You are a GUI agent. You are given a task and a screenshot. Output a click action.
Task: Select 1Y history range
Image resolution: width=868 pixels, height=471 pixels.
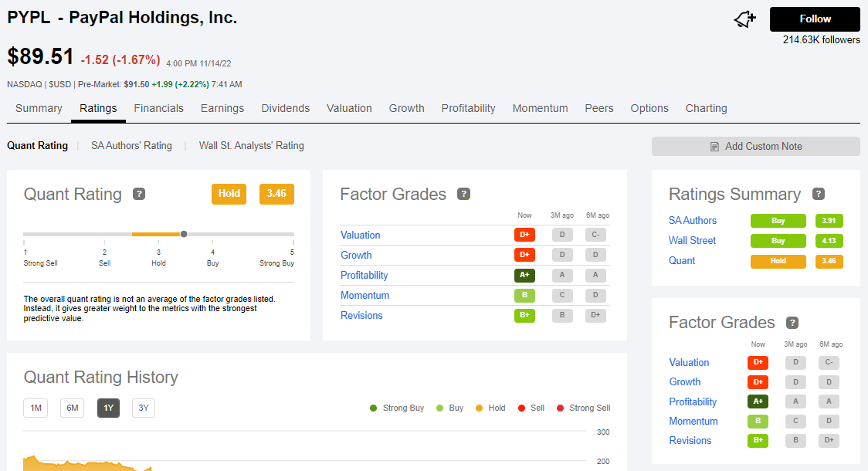coord(108,408)
